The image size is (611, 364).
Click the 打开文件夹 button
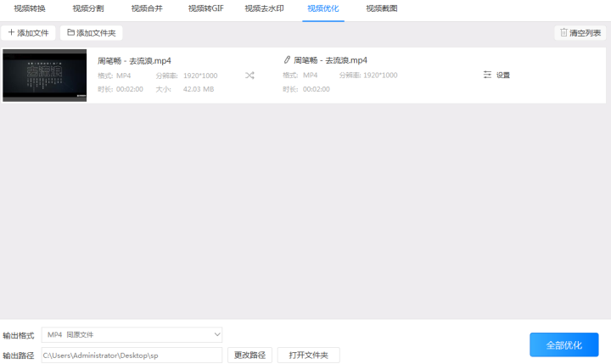click(x=309, y=355)
